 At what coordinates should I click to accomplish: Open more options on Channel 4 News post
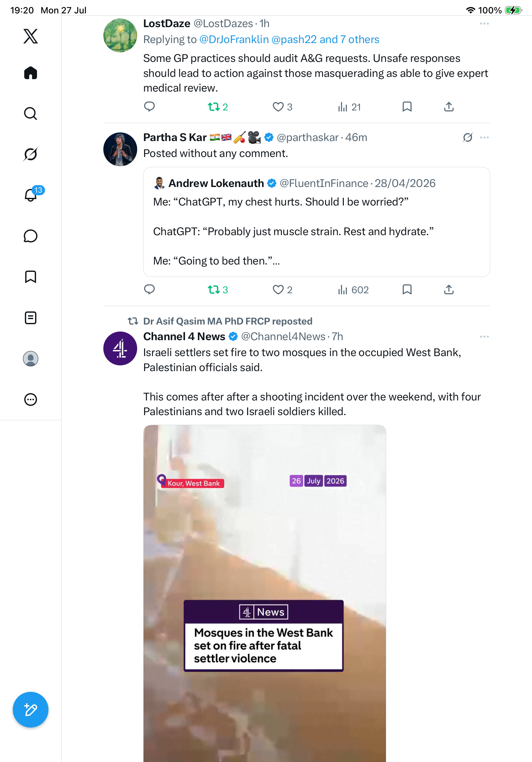click(484, 337)
